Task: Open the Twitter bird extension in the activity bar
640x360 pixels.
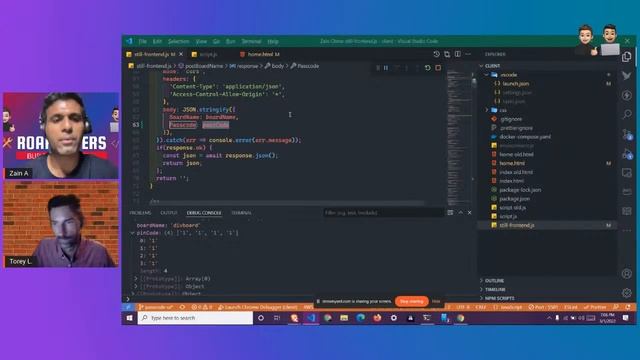Action: click(x=627, y=76)
